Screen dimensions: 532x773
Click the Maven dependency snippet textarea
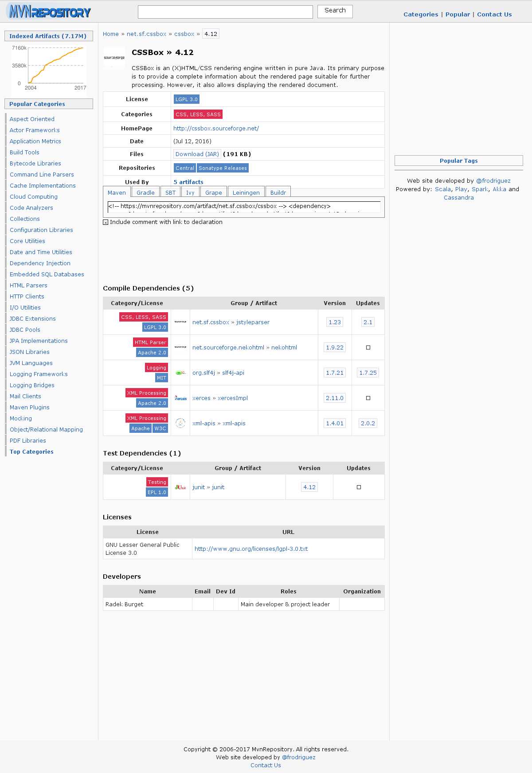[244, 207]
